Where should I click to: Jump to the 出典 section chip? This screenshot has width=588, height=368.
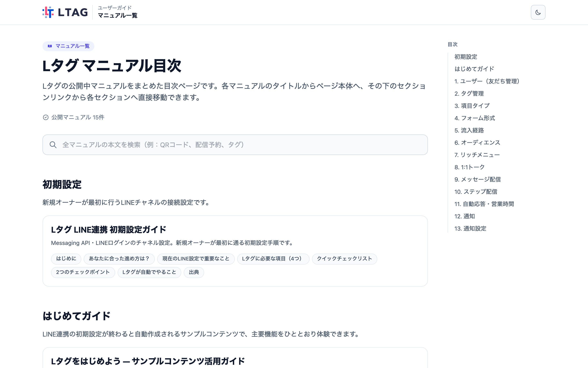(x=194, y=272)
